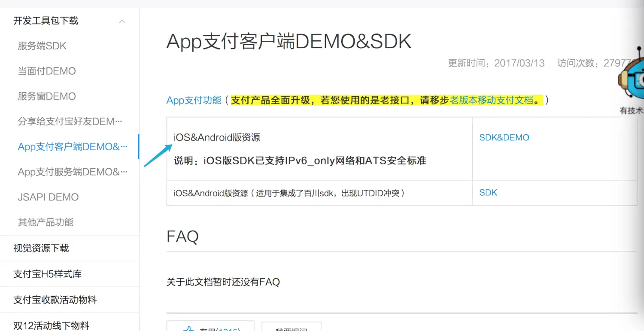Download the SDK link for UTDID冲突
The image size is (644, 331).
488,193
